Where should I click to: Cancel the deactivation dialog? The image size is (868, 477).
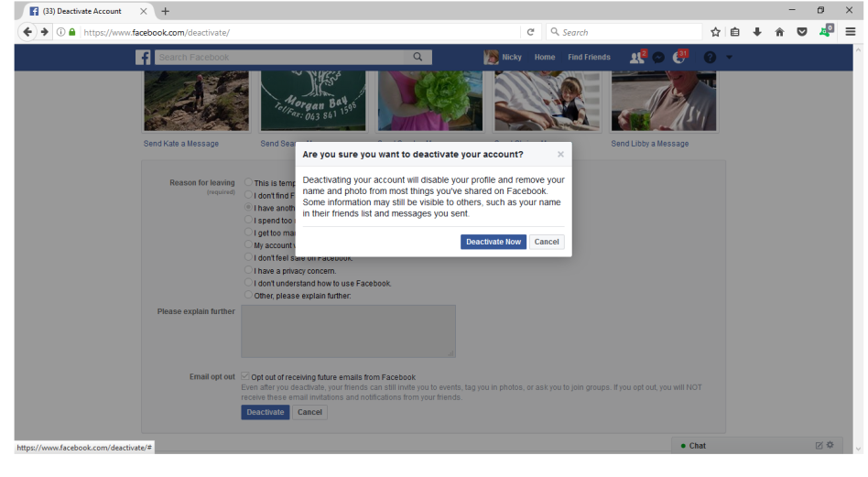click(547, 242)
